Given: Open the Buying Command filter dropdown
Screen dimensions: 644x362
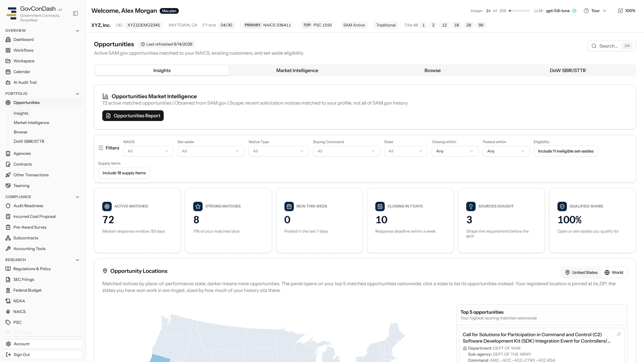Looking at the screenshot, I should coord(346,151).
